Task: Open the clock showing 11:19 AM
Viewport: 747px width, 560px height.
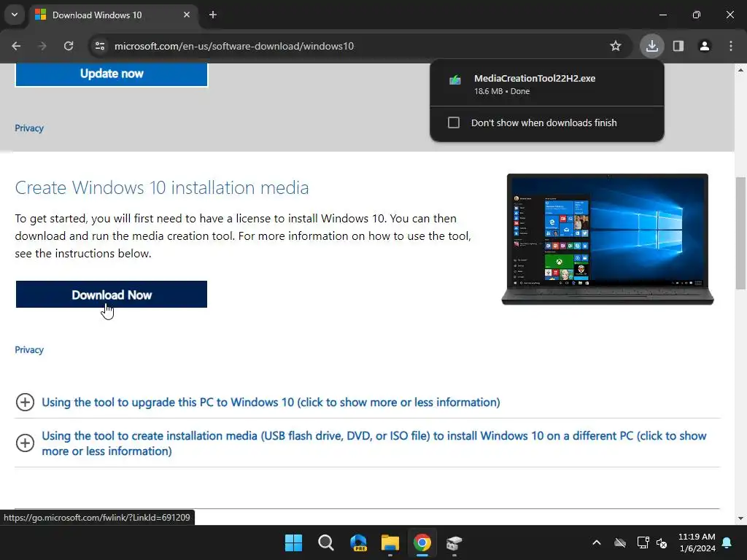Action: 697,542
